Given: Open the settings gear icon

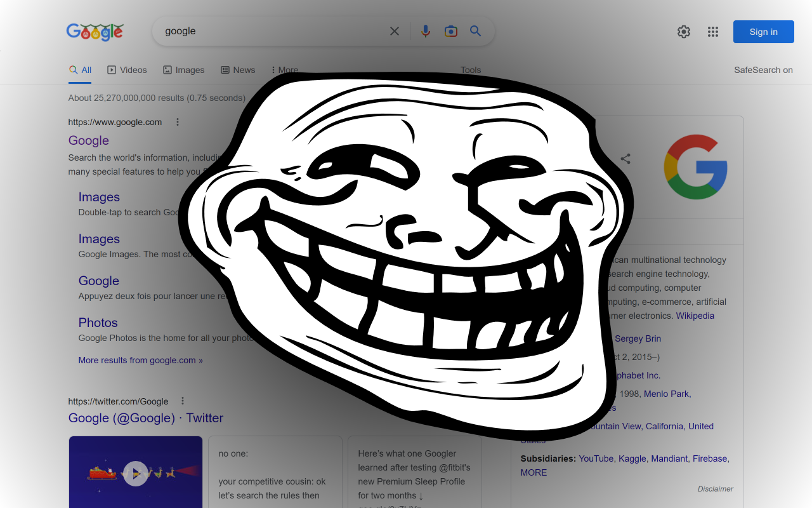Looking at the screenshot, I should tap(684, 32).
